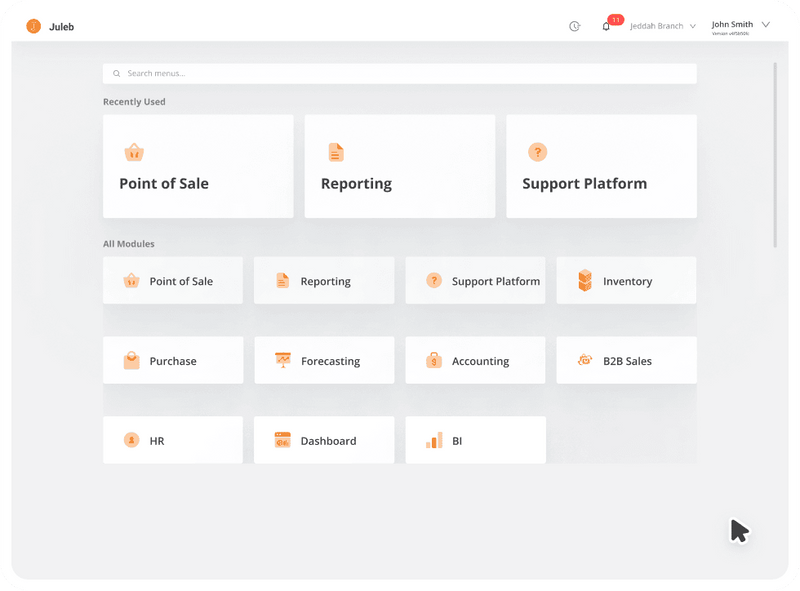Click the vertical scrollbar on the right

(x=775, y=155)
